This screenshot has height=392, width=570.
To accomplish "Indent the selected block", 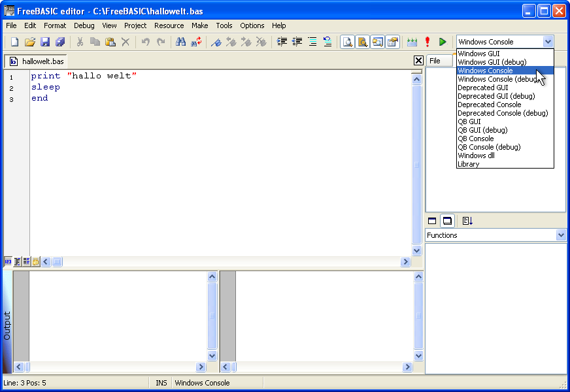I will (282, 42).
